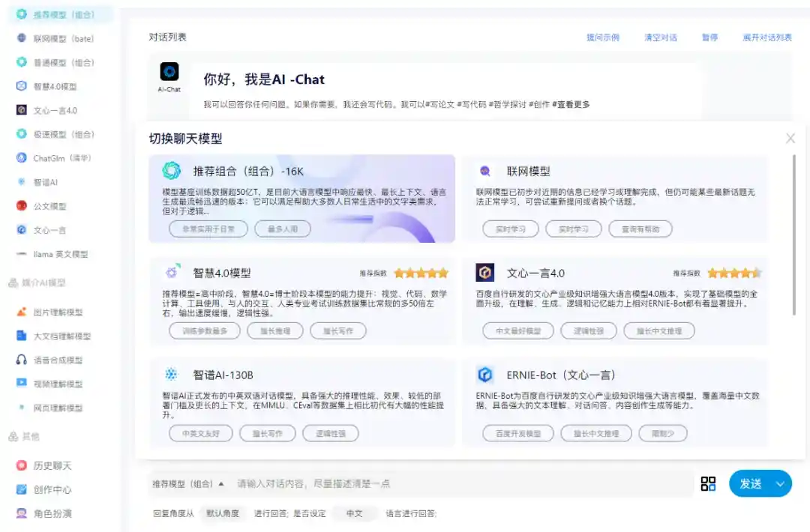Click the model panel's vertical scrollbar

coord(794,235)
